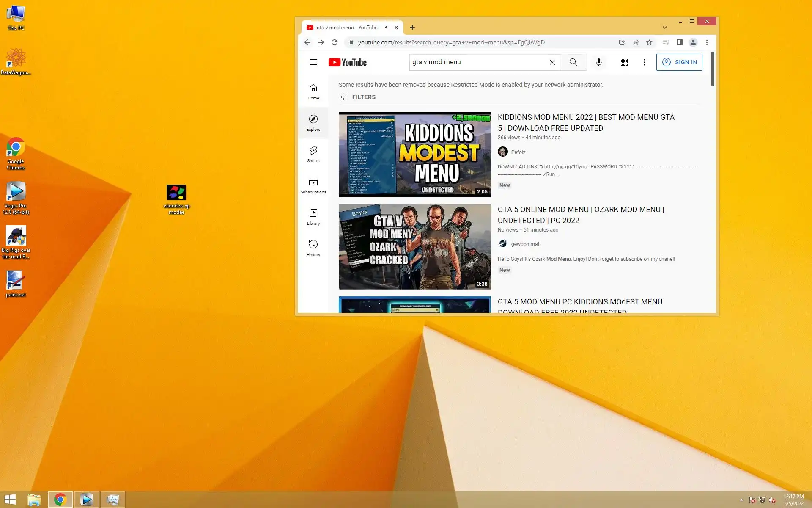Open Shorts from the sidebar
The height and width of the screenshot is (508, 812).
(313, 154)
